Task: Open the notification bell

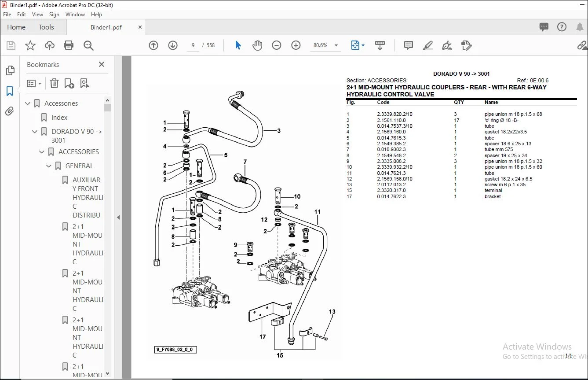Action: pyautogui.click(x=580, y=27)
